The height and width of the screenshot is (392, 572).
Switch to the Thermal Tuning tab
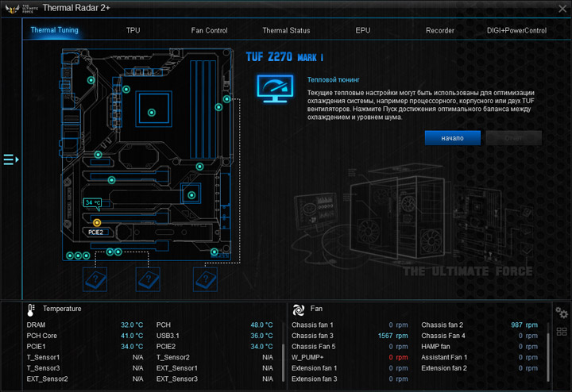click(x=54, y=30)
